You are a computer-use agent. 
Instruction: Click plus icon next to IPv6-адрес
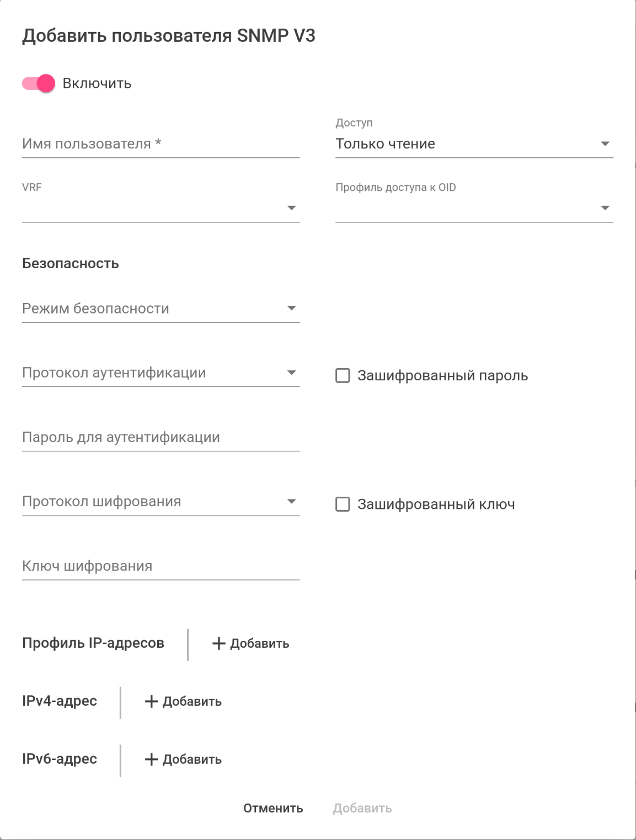[151, 759]
